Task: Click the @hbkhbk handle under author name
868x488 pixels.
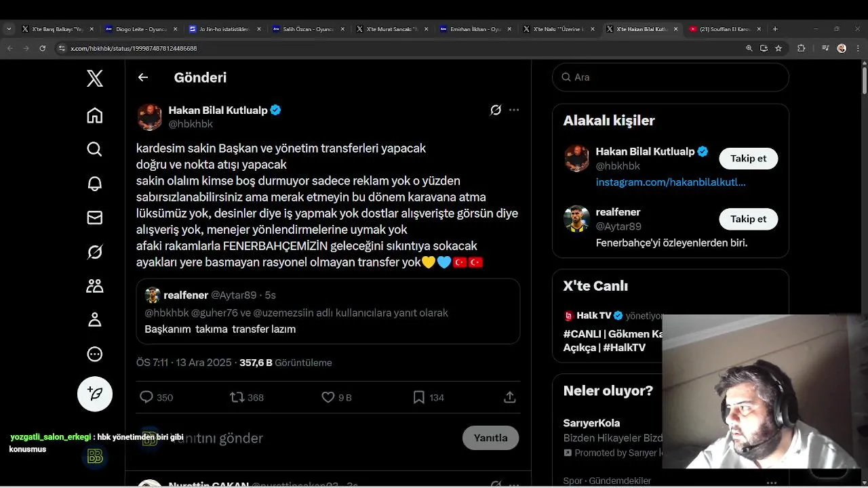Action: tap(191, 124)
